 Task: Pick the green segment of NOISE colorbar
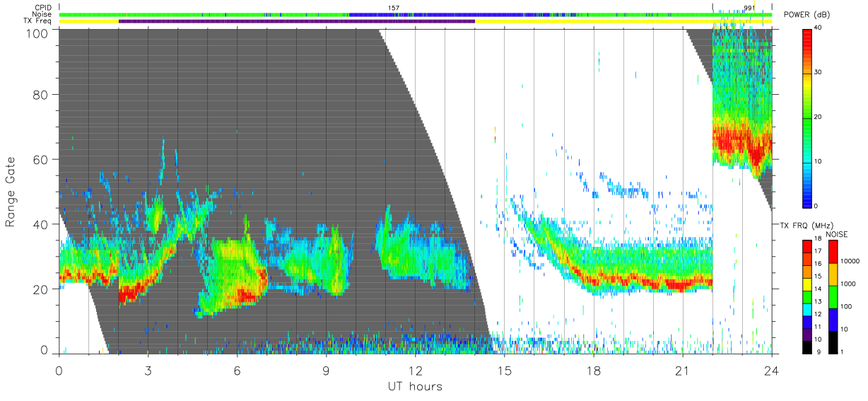click(833, 296)
